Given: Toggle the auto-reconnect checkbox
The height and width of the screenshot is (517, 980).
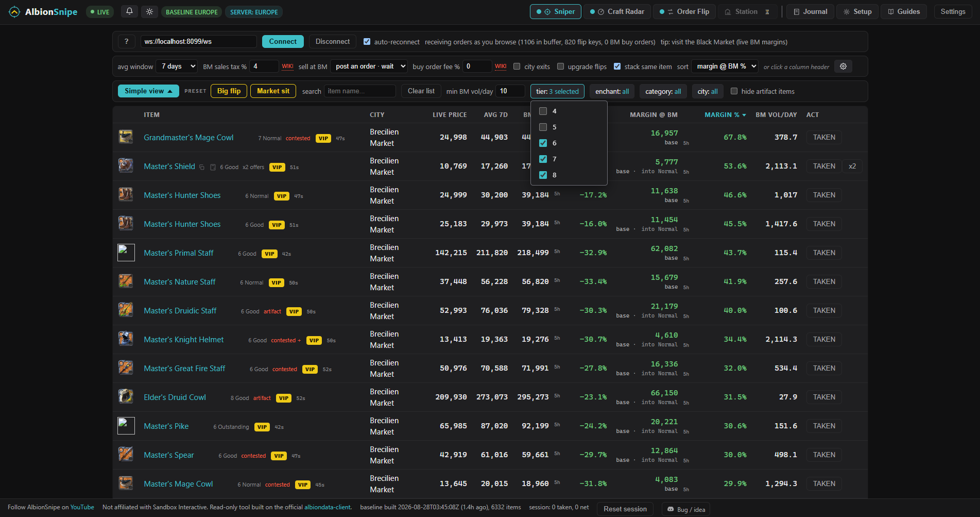Looking at the screenshot, I should pyautogui.click(x=367, y=42).
